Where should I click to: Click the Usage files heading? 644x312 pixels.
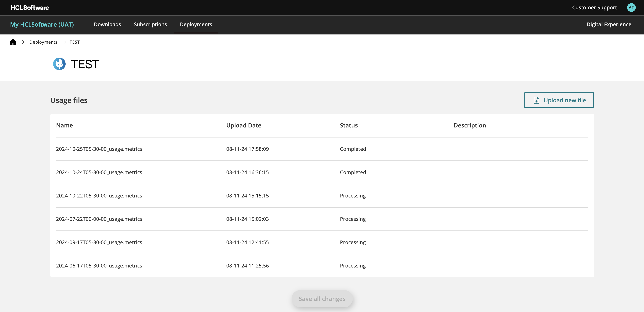(x=69, y=100)
